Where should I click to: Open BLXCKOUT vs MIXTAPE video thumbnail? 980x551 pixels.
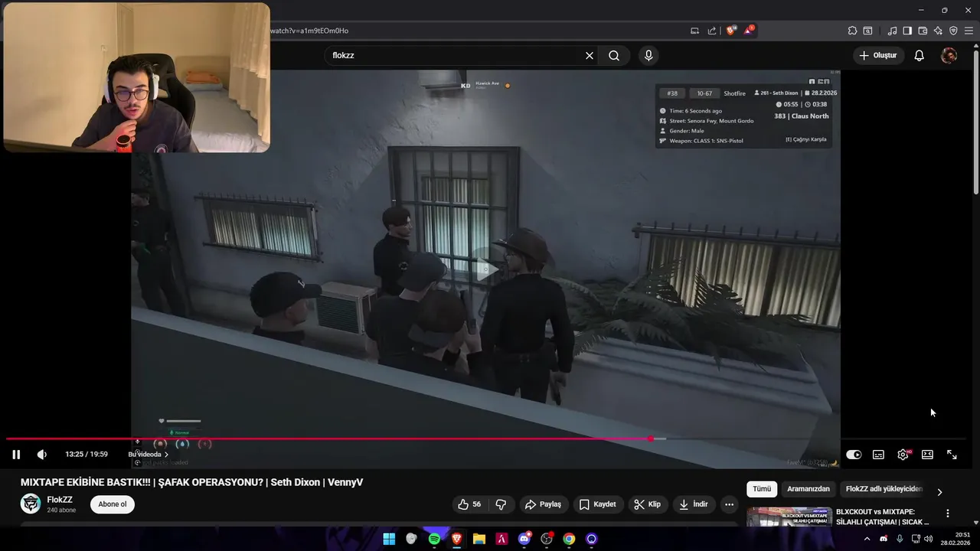[789, 517]
